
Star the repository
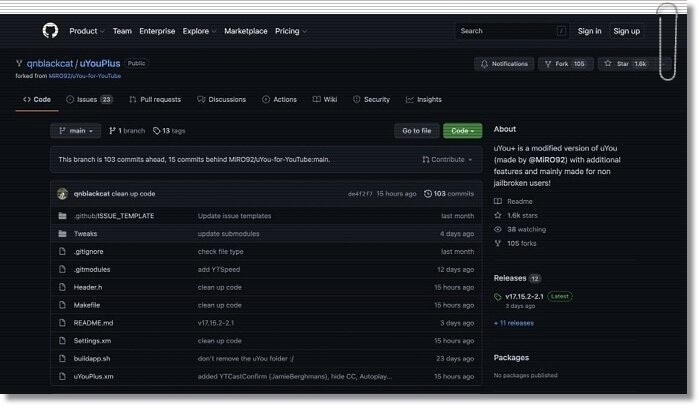[x=624, y=64]
